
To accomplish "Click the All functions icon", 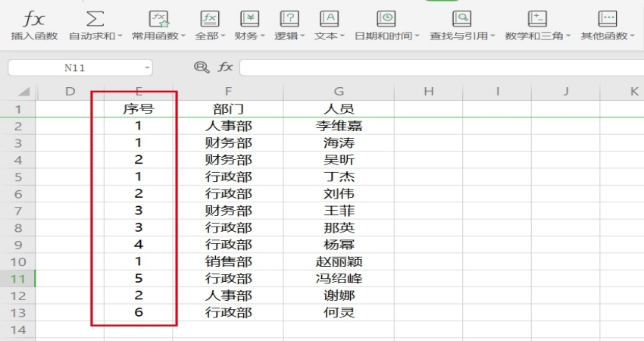I will (x=210, y=18).
